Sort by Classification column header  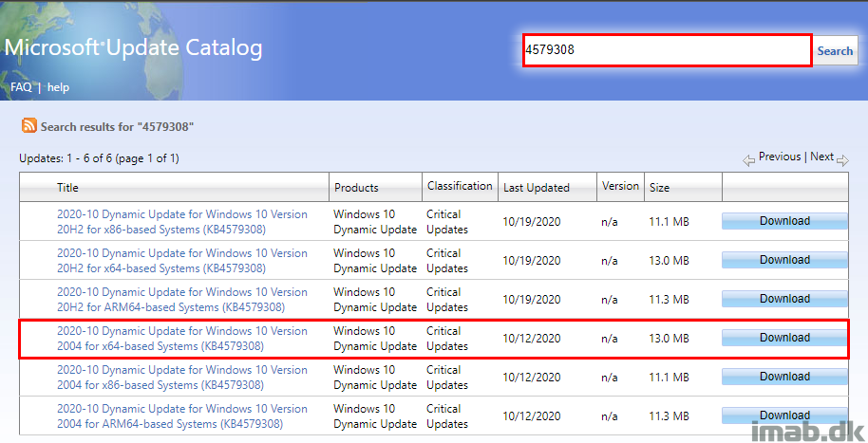460,186
